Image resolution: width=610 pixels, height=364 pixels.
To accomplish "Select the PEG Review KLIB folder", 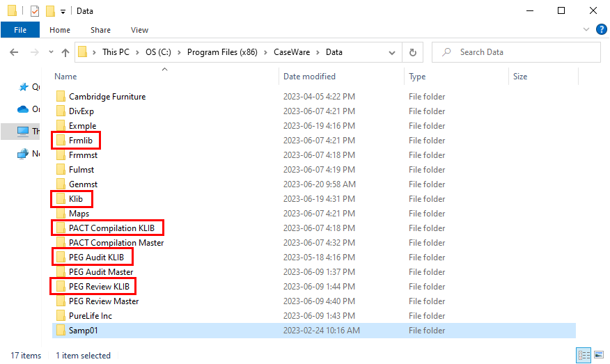I will click(x=99, y=287).
